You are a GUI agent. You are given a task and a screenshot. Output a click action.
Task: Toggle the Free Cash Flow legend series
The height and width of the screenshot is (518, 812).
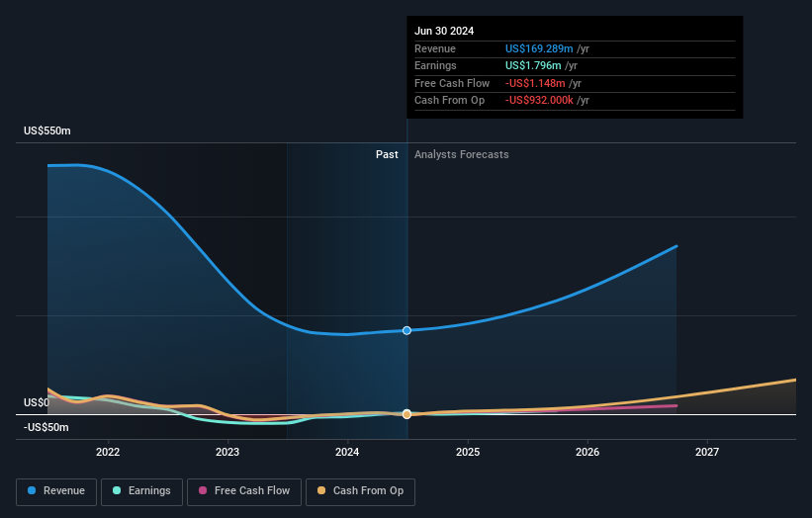tap(244, 491)
